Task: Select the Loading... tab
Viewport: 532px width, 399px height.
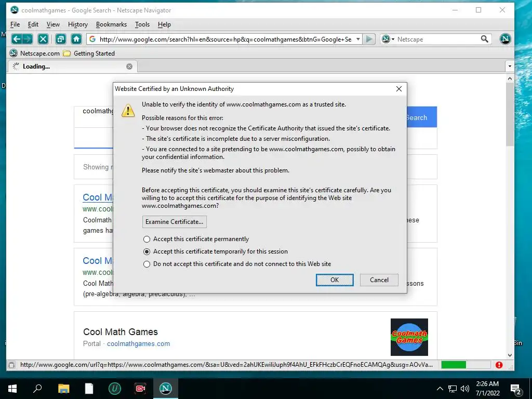Action: tap(72, 66)
